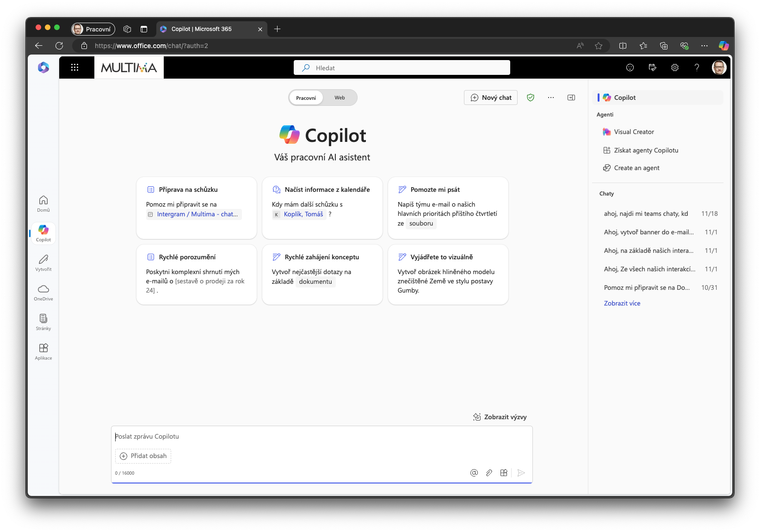This screenshot has width=760, height=532.
Task: Focus the Hledat search field
Action: click(x=402, y=67)
